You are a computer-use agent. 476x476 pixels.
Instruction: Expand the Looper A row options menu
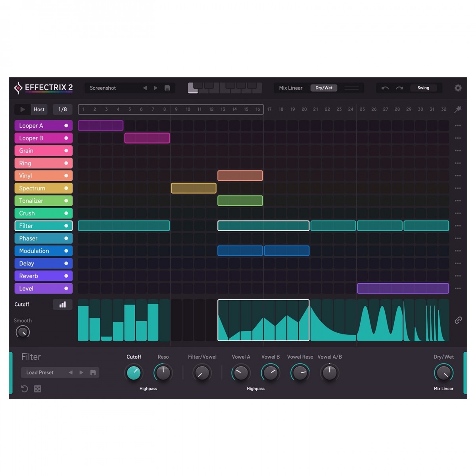(x=458, y=126)
